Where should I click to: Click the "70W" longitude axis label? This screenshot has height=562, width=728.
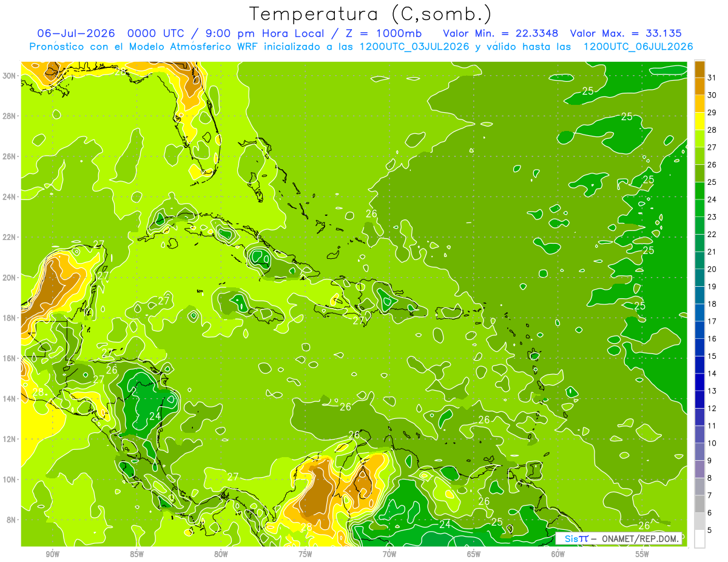point(389,554)
